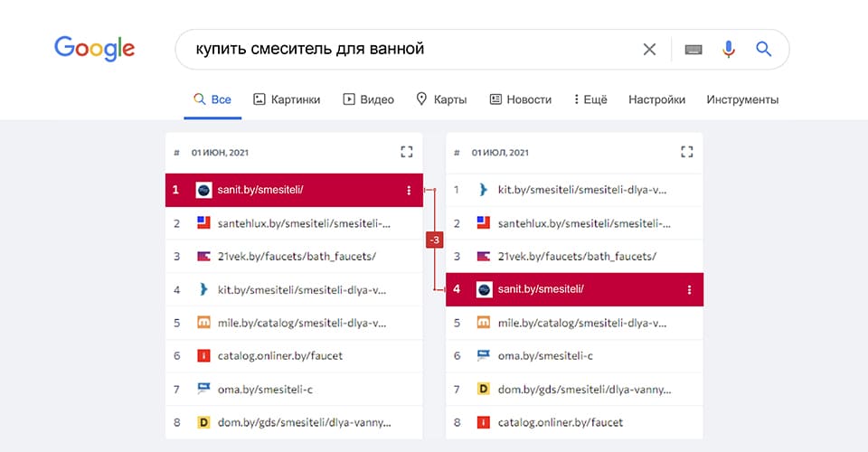868x452 pixels.
Task: Open dom.by/gds/smesiteli link in July list
Action: tap(584, 390)
